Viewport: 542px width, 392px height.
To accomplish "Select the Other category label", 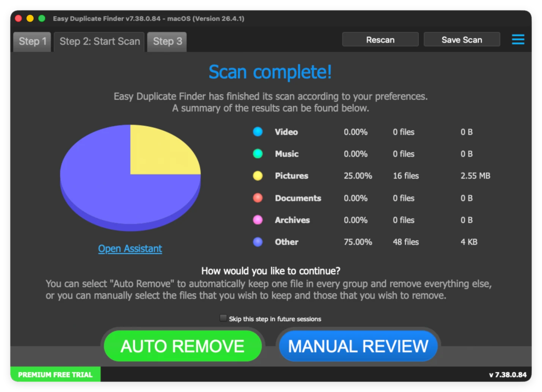I will click(286, 242).
